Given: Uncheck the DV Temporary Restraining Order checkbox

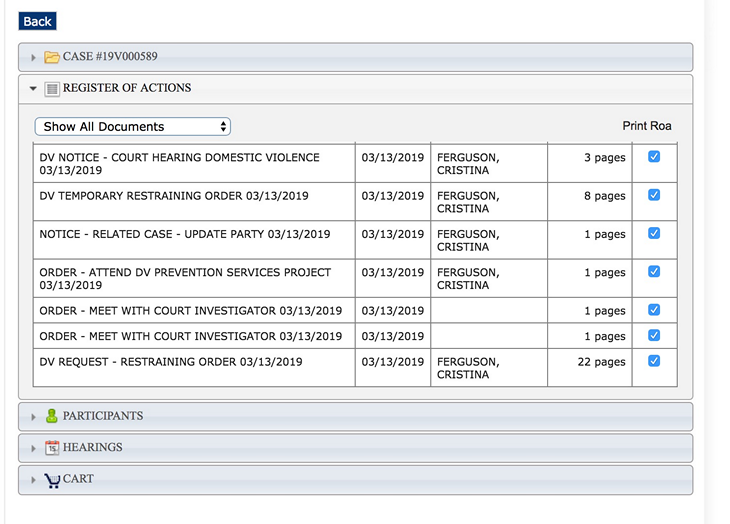Looking at the screenshot, I should 654,195.
